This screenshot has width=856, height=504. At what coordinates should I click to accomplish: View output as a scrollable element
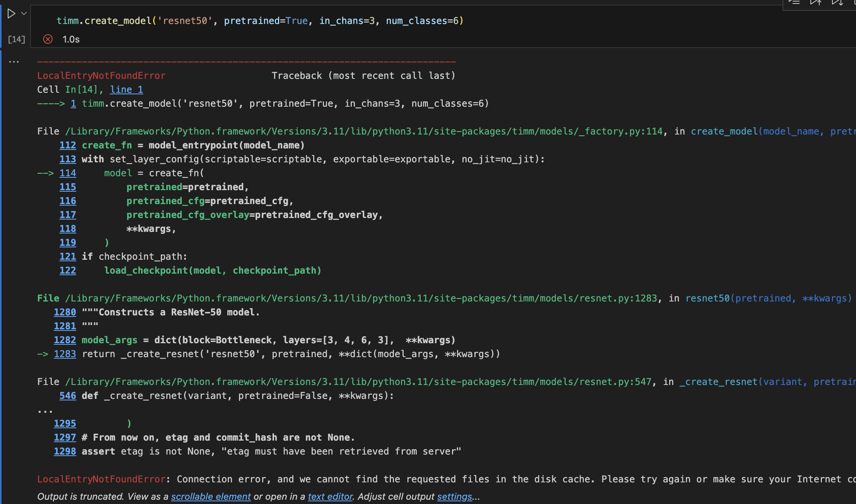point(211,497)
